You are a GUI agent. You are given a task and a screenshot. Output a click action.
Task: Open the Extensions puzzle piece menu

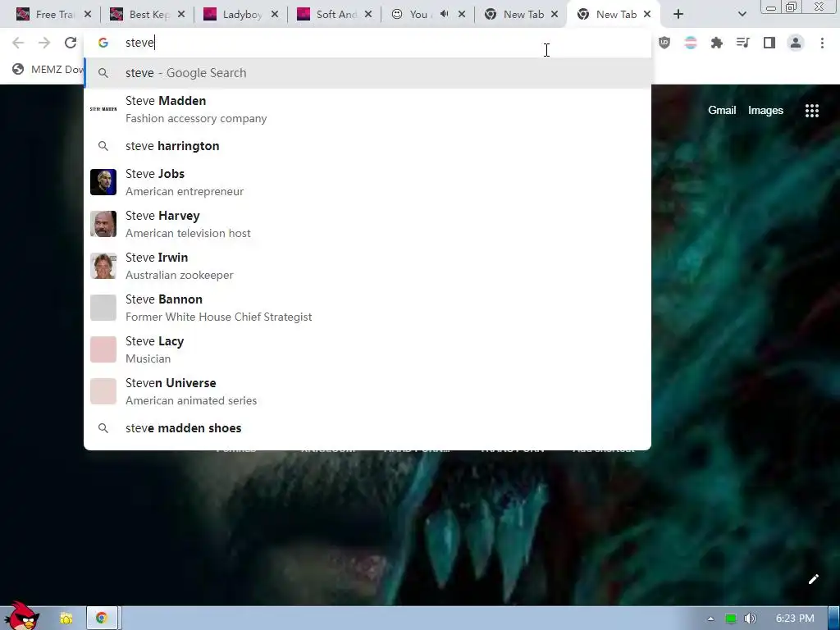pos(717,43)
